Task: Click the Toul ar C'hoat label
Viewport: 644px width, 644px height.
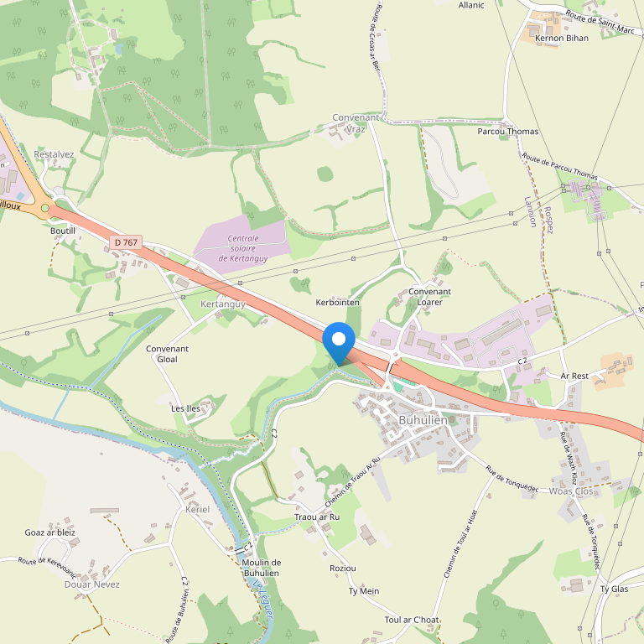Action: 412,620
